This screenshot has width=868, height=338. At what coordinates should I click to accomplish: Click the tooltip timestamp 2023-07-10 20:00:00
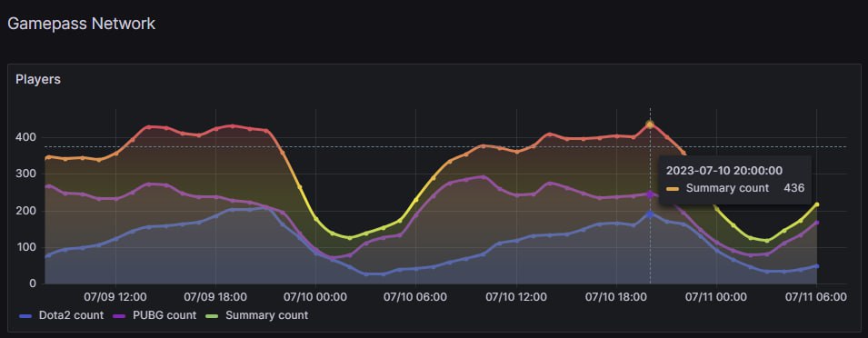[x=724, y=171]
